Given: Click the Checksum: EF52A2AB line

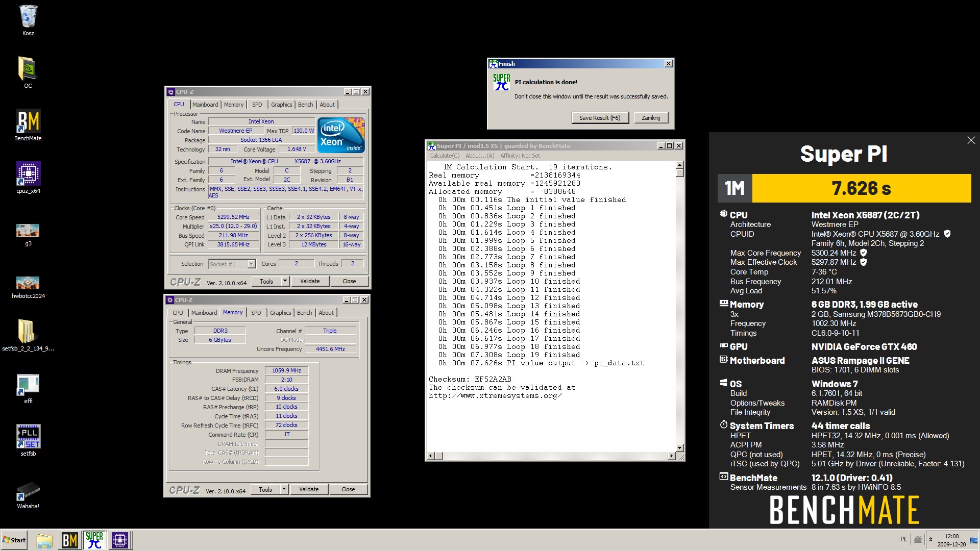Looking at the screenshot, I should (x=470, y=380).
